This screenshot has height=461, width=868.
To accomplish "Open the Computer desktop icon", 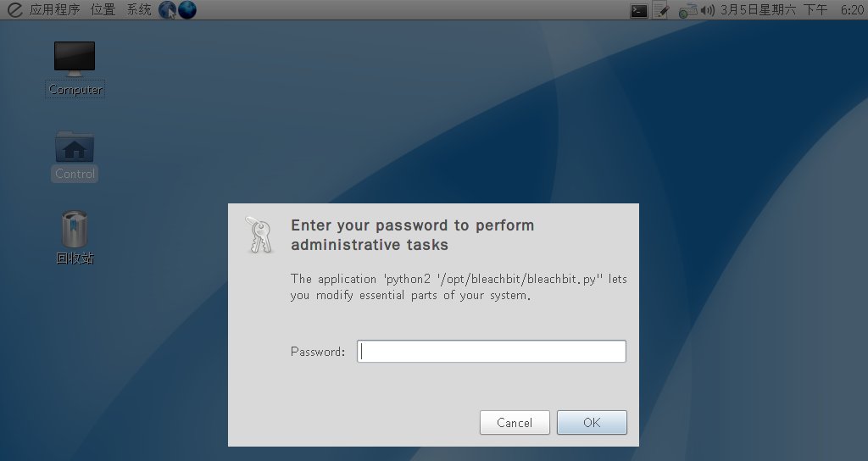I will pos(75,69).
